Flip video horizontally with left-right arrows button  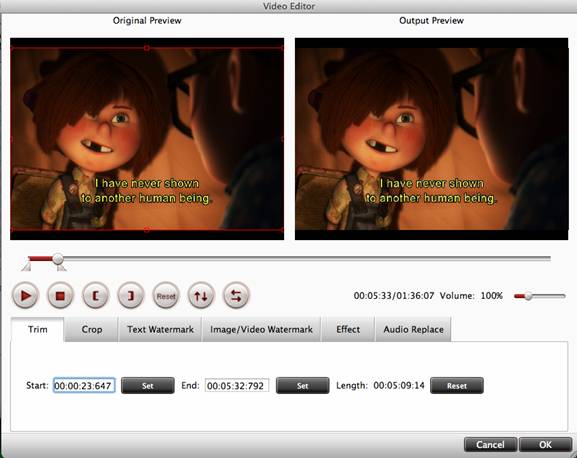click(x=236, y=295)
